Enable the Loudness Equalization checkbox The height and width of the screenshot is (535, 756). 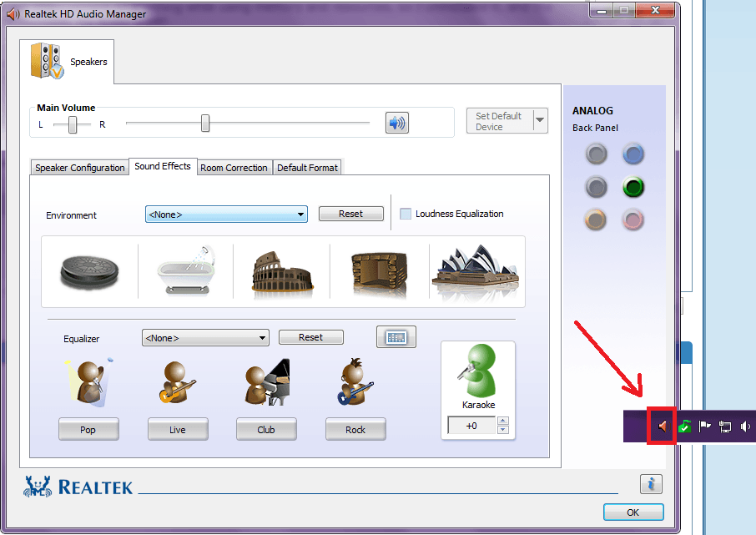pos(406,214)
